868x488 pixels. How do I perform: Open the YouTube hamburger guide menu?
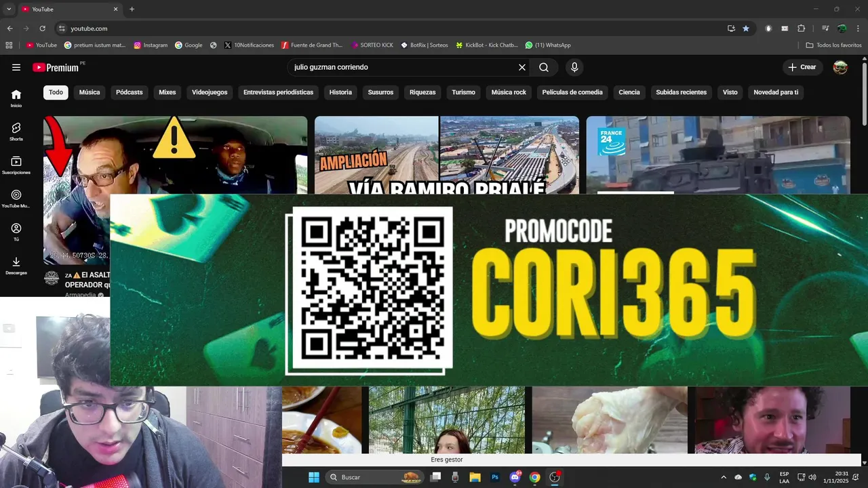tap(16, 67)
